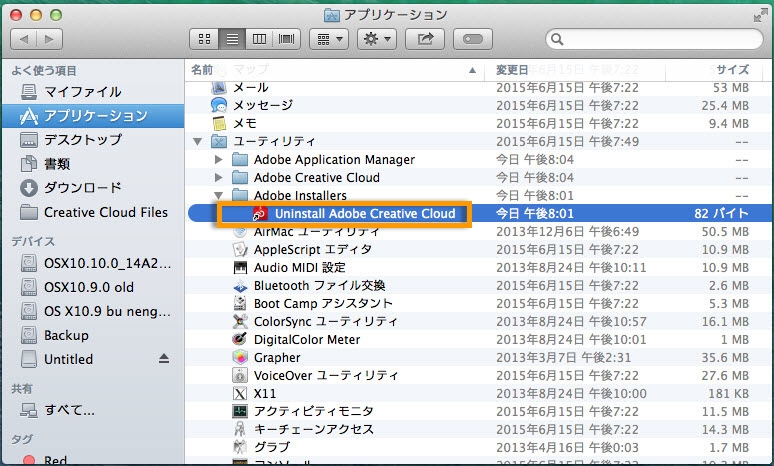Open Creative Cloud Files sidebar folder
The image size is (774, 466).
93,212
